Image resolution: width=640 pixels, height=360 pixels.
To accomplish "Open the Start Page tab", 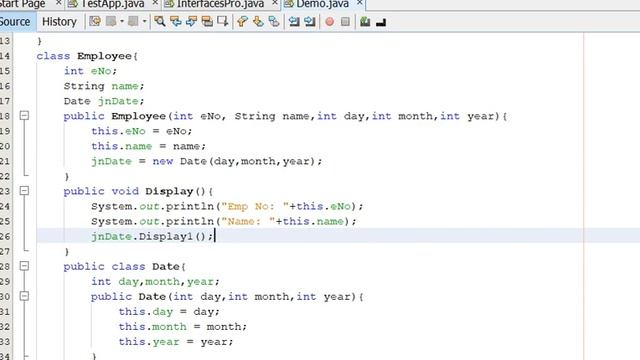I will pos(22,4).
